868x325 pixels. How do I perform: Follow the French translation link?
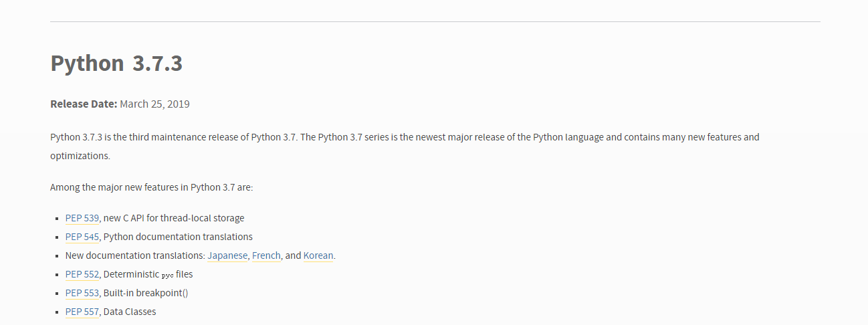point(266,255)
